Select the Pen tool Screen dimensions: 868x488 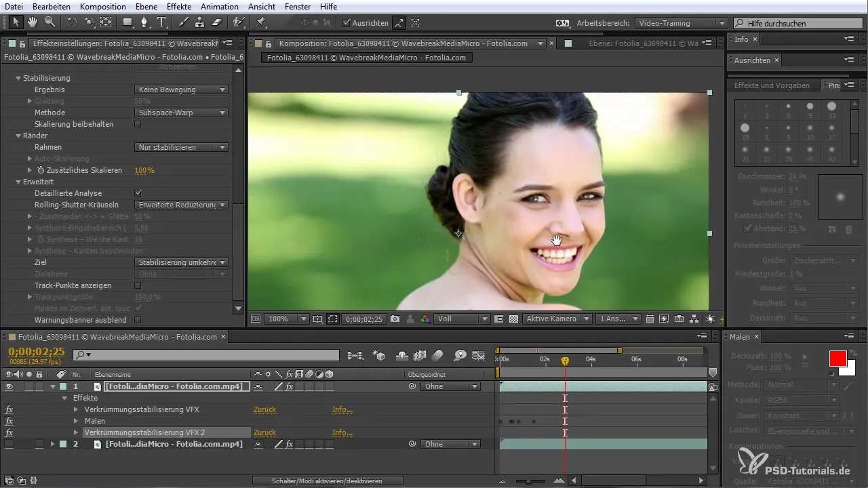[x=144, y=22]
